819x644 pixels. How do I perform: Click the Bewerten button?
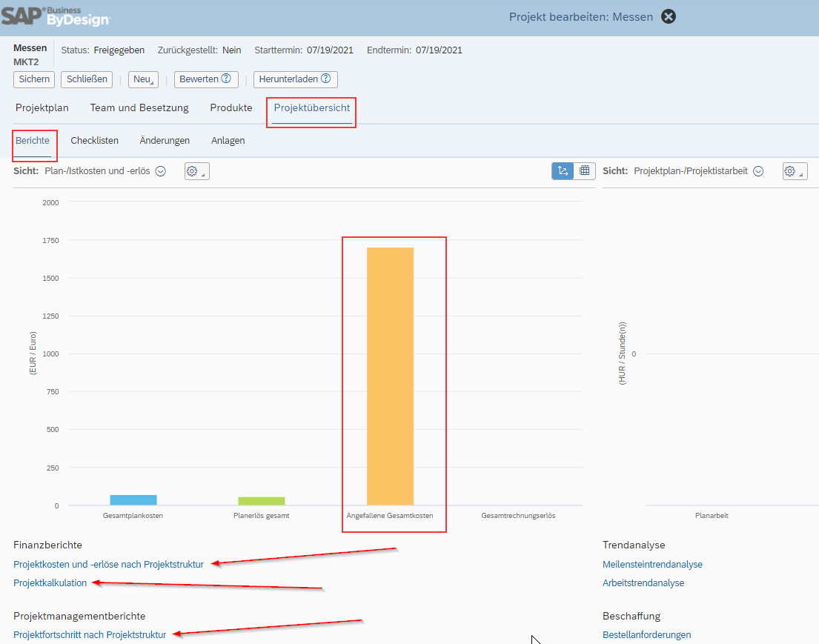point(206,79)
